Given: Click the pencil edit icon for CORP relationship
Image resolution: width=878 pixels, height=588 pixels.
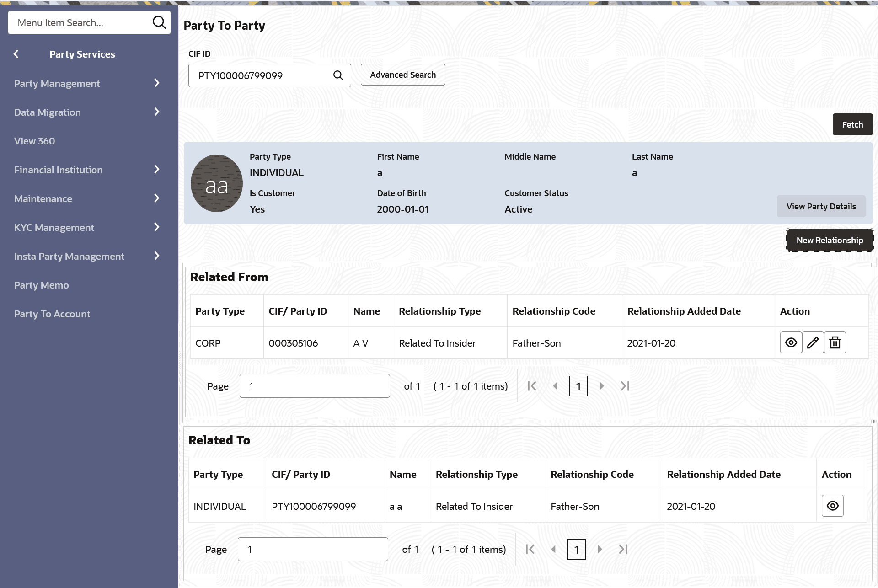Looking at the screenshot, I should [x=813, y=342].
